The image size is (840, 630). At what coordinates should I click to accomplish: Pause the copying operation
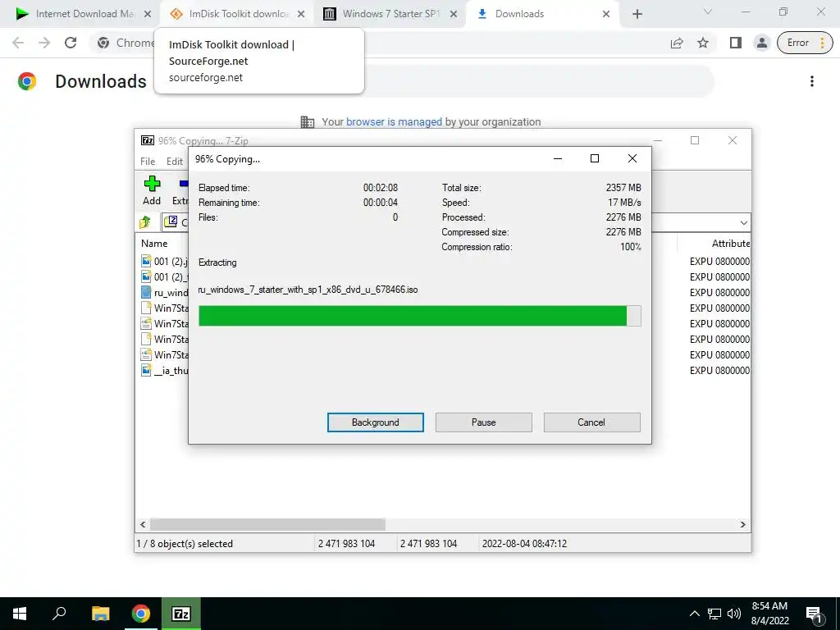click(x=484, y=422)
